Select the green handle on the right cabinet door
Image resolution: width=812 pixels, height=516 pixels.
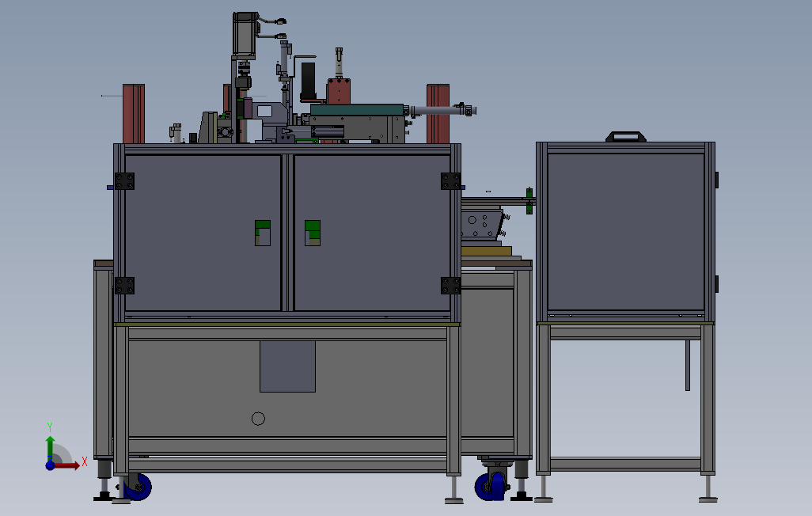pyautogui.click(x=313, y=233)
